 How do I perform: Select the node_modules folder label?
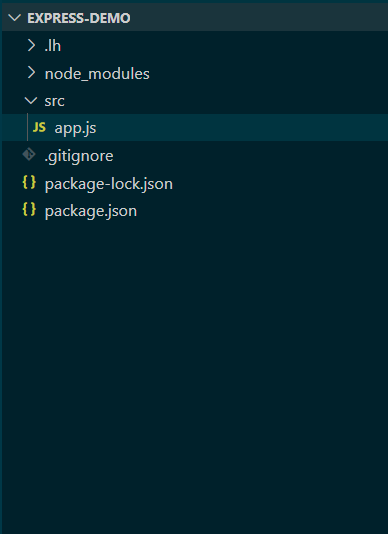coord(97,74)
